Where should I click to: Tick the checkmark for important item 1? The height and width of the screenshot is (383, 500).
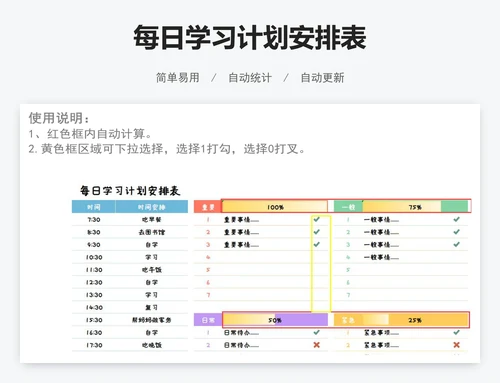click(x=317, y=219)
